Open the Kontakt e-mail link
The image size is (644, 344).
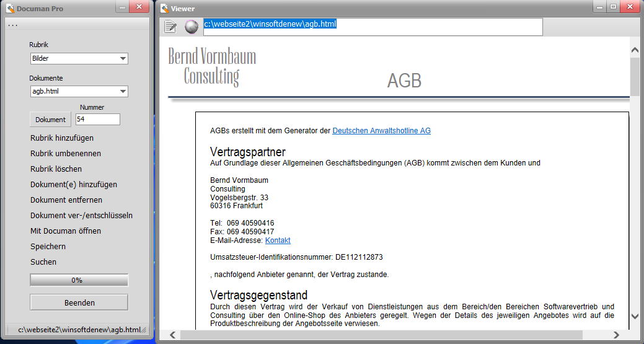point(278,240)
